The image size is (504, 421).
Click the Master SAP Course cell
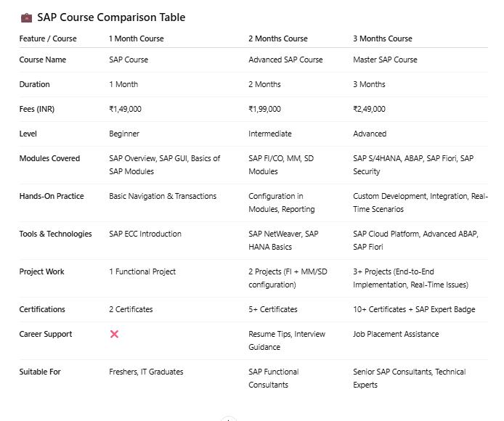[385, 60]
